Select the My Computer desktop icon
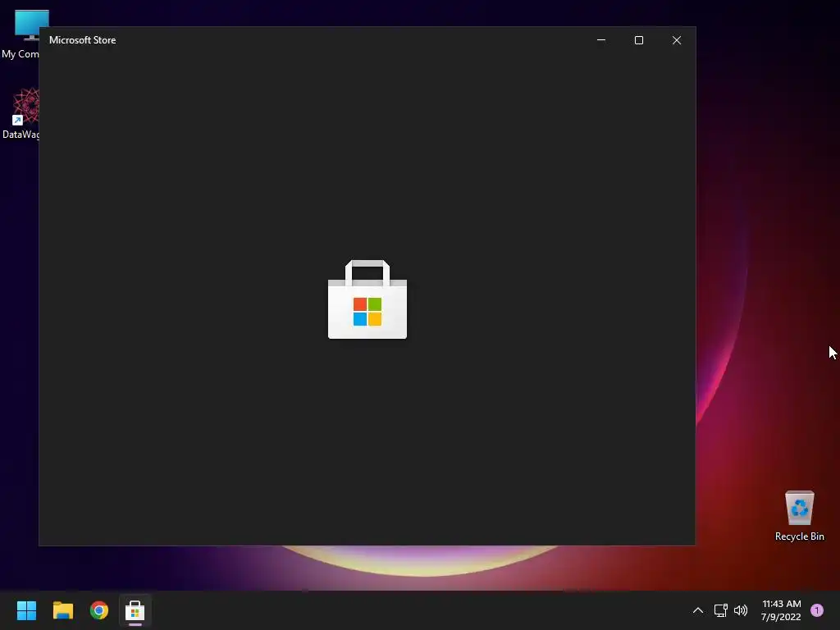Screen dimensions: 840x630 (x=21, y=34)
